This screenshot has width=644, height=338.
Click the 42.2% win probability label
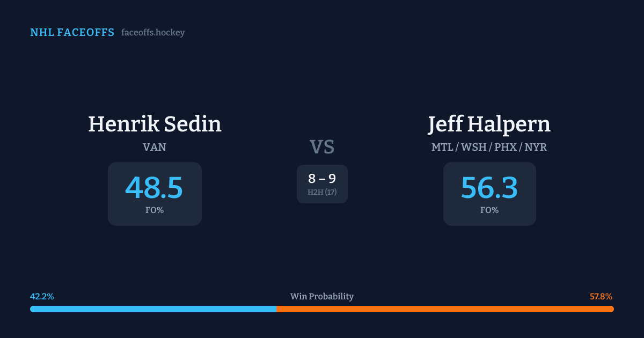42,297
